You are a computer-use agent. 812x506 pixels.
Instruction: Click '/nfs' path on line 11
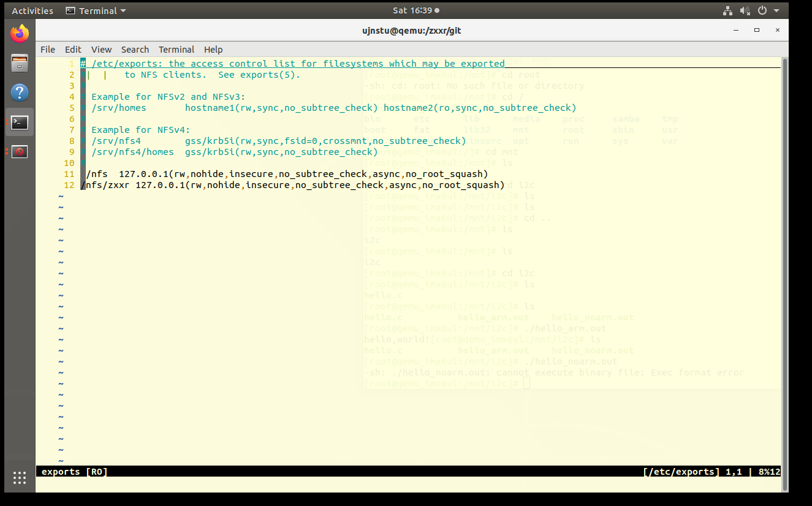(x=97, y=174)
